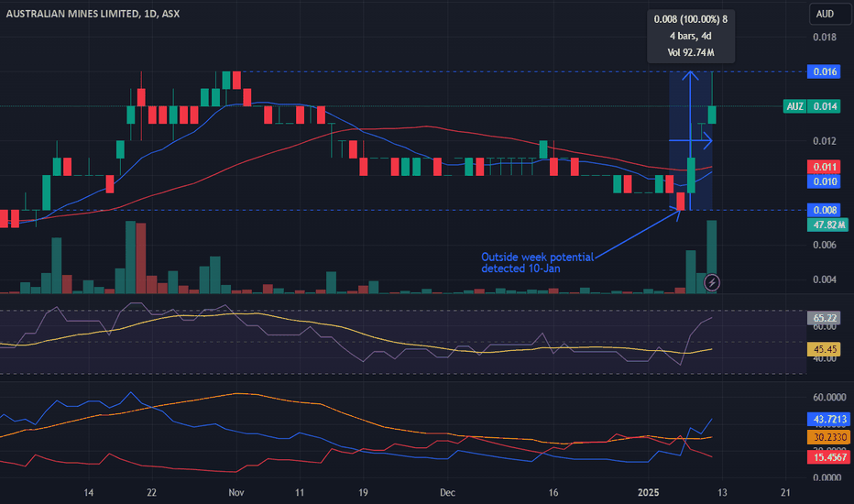Click the '0.008 (100.00%) 8' measurement tooltip
This screenshot has width=854, height=504.
(691, 19)
